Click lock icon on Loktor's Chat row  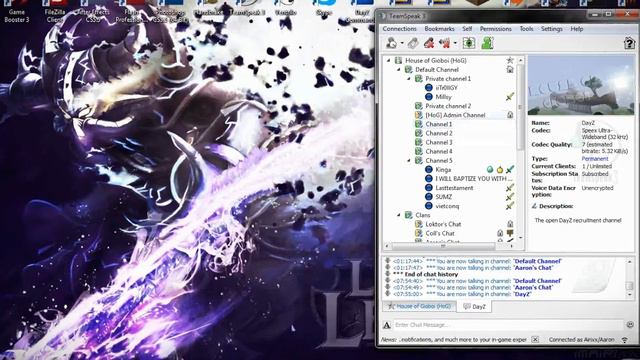510,224
